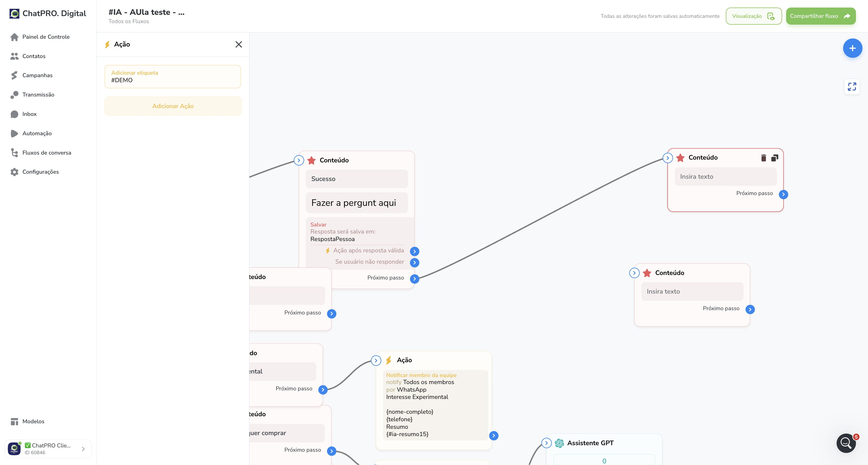Image resolution: width=868 pixels, height=465 pixels.
Task: Click the ChatPRO. Digital logo
Action: [47, 14]
